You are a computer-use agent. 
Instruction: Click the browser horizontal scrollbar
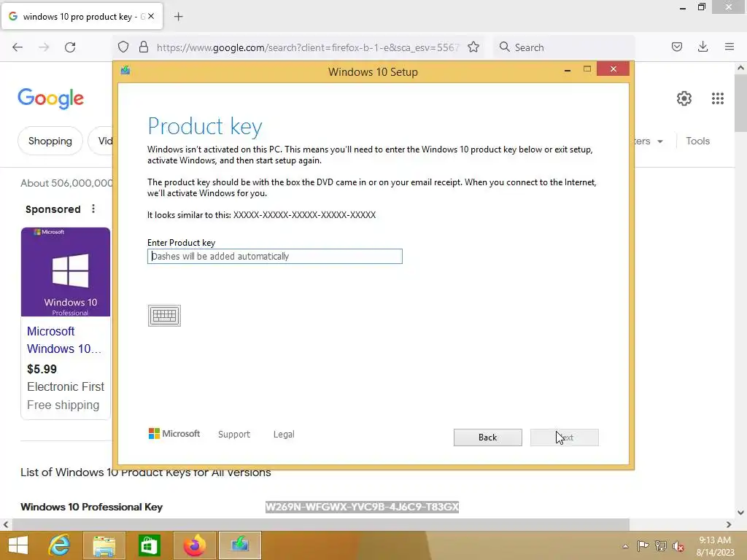[320, 524]
